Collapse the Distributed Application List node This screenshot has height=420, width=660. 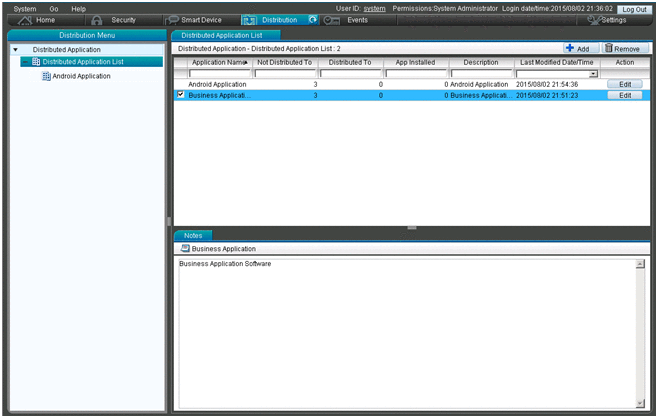coord(25,62)
